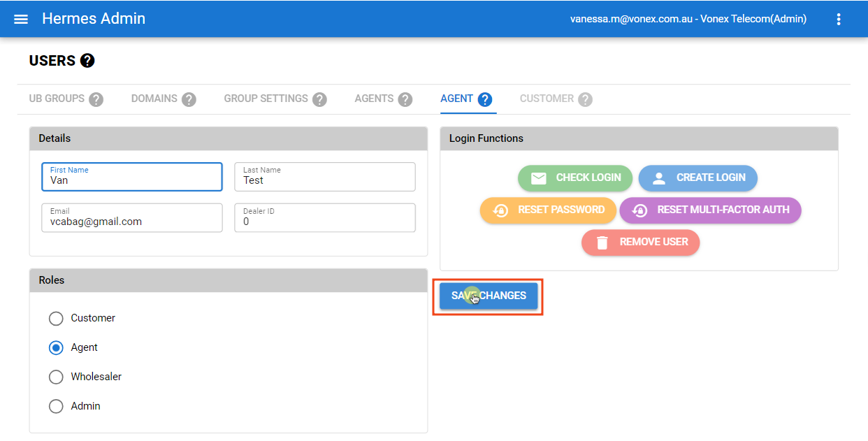Viewport: 868px width, 441px height.
Task: Click help icon next to Agents tab
Action: pyautogui.click(x=405, y=99)
